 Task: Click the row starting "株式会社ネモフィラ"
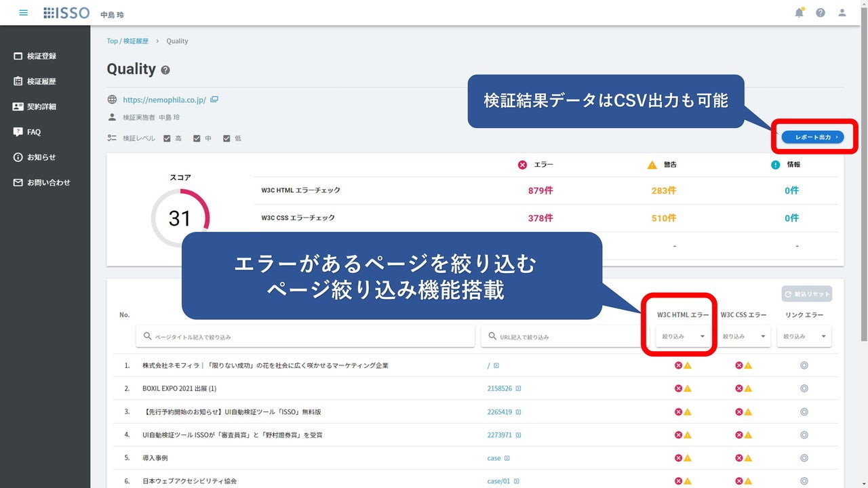pos(475,366)
